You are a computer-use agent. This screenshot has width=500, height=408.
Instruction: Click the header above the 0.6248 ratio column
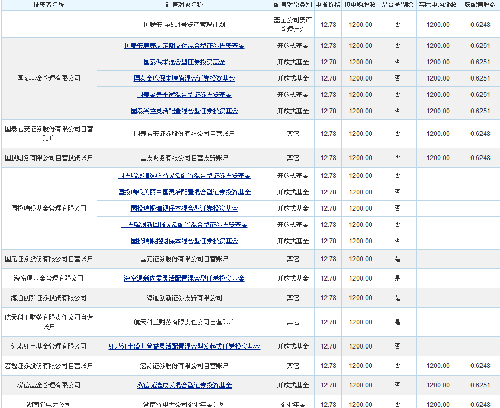(480, 4)
